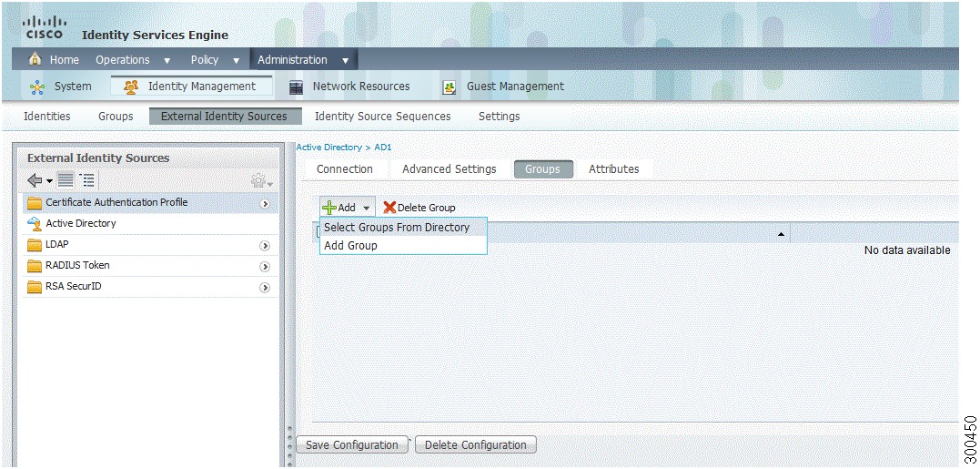
Task: Click the No data available text
Action: pyautogui.click(x=907, y=250)
